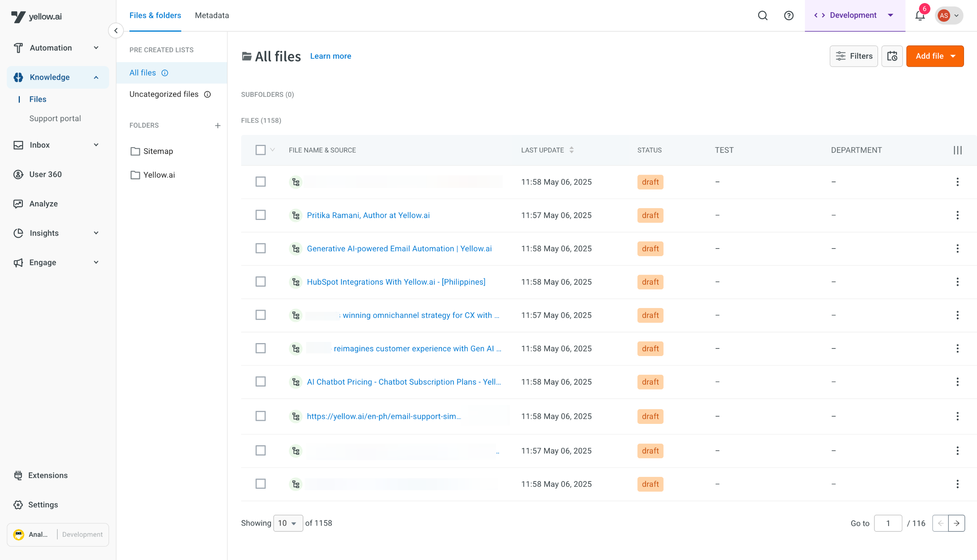Tick the AI Chatbot Pricing row checkbox
This screenshot has height=560, width=977.
(x=261, y=382)
